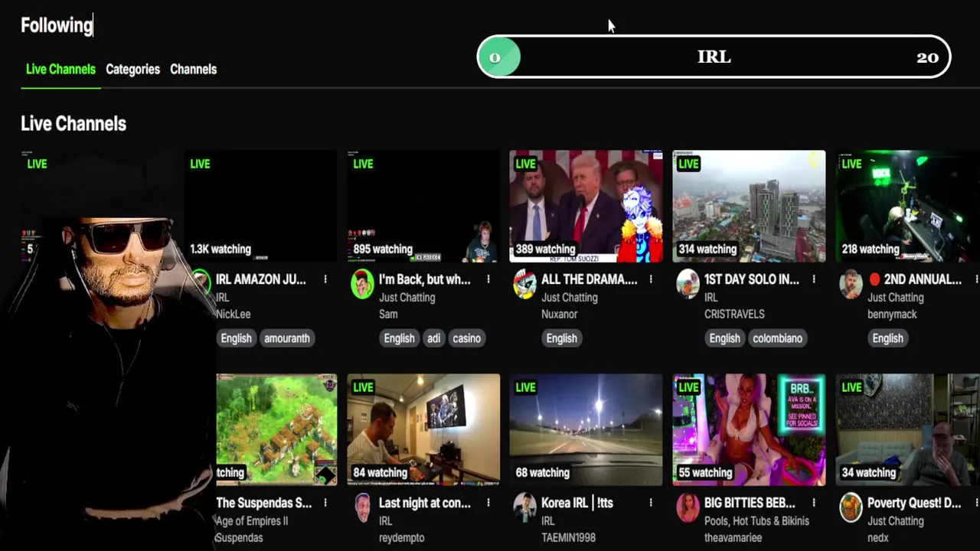The image size is (980, 551).
Task: Select the colombiano tag
Action: tap(777, 338)
